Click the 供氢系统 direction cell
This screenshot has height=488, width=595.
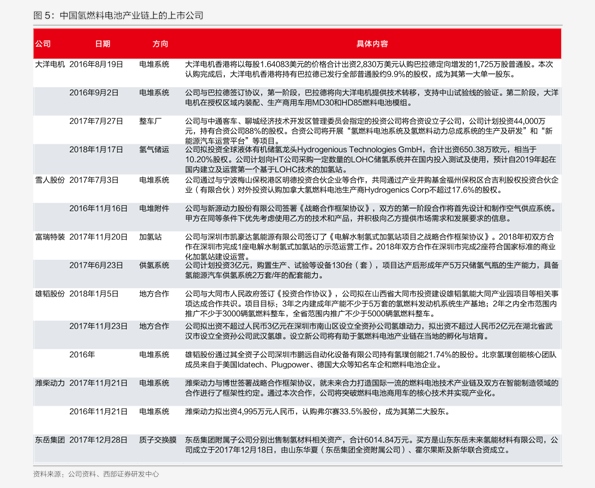point(154,265)
